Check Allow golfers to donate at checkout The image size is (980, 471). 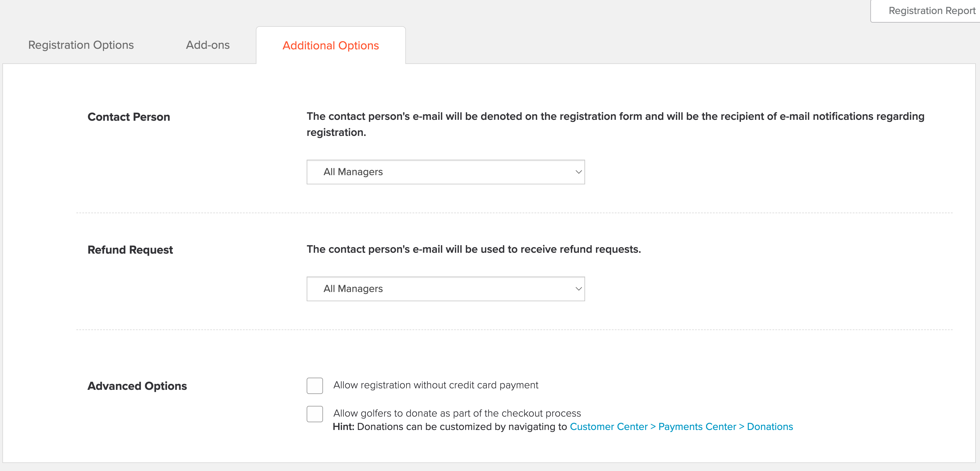(x=315, y=414)
